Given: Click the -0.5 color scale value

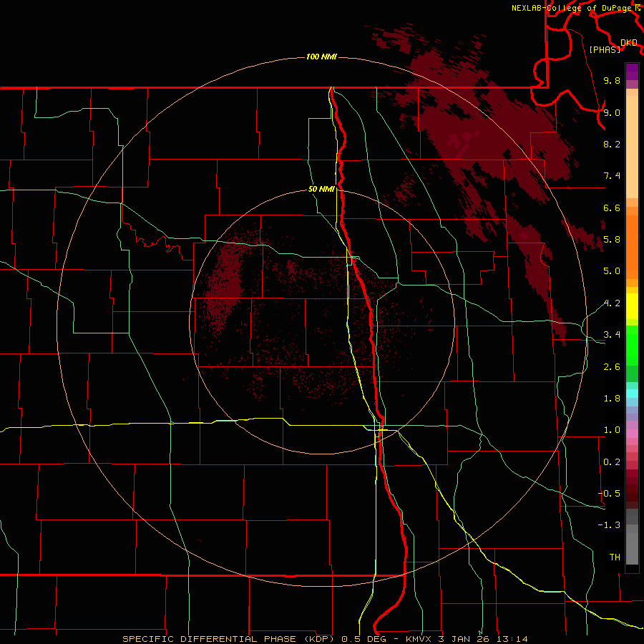Looking at the screenshot, I should tap(609, 494).
